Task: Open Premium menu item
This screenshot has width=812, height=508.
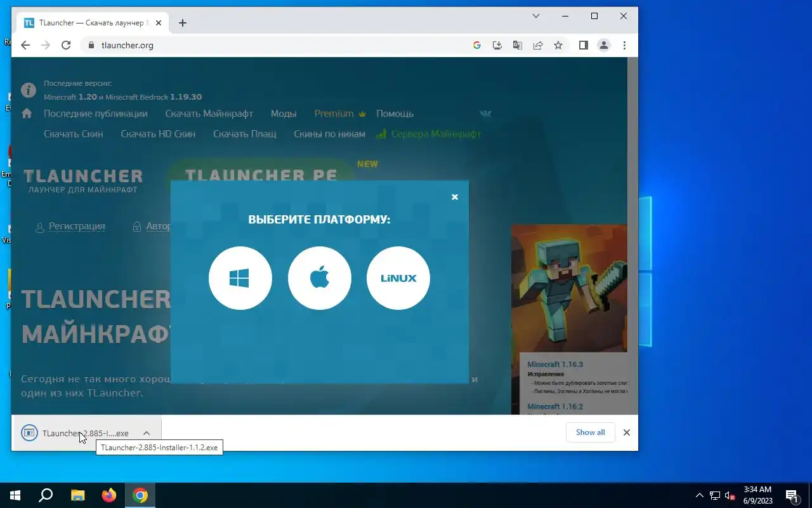Action: tap(340, 114)
